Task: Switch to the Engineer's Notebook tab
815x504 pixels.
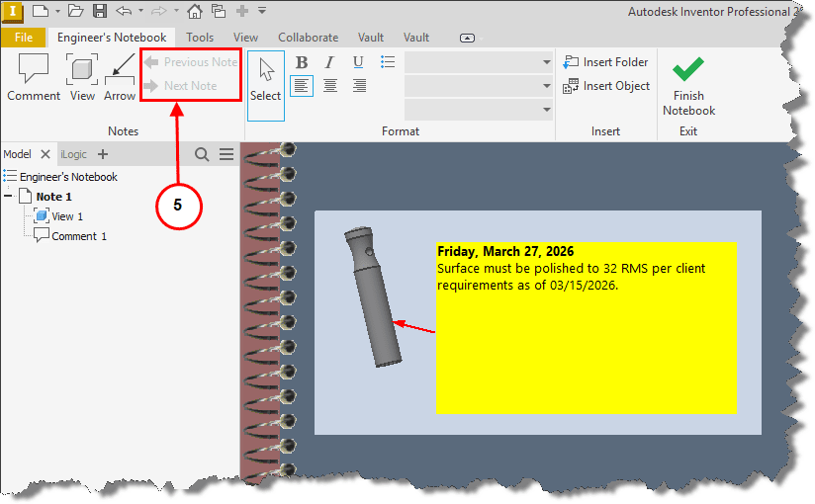Action: pyautogui.click(x=112, y=38)
